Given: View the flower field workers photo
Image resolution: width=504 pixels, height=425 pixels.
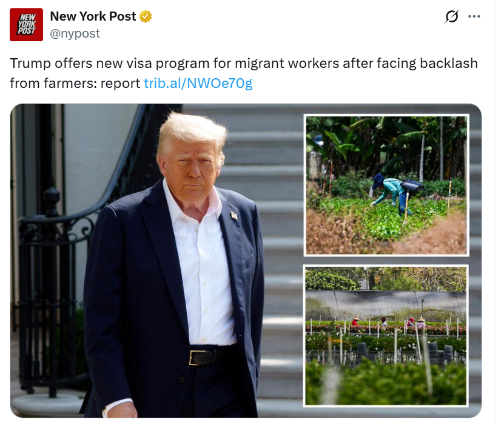Looking at the screenshot, I should (386, 336).
